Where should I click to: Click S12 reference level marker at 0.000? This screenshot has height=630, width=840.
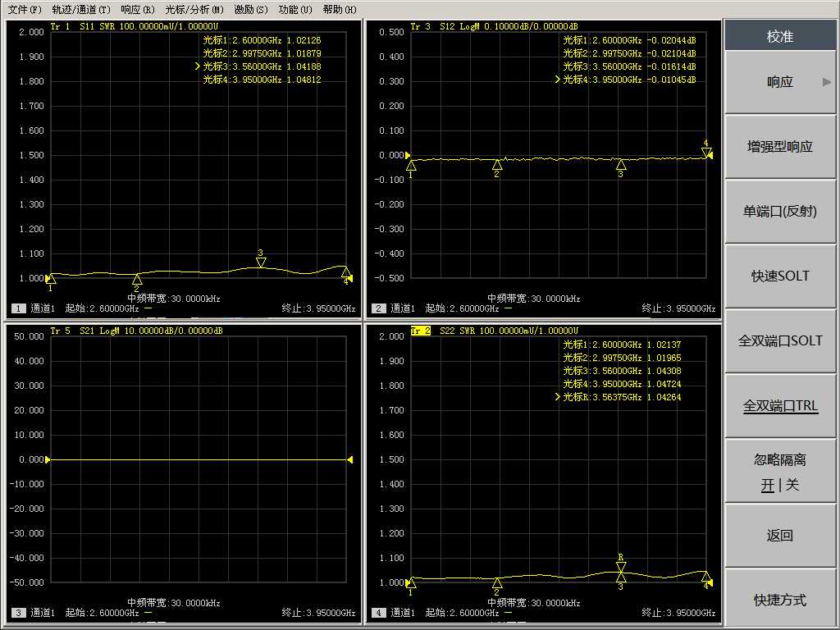(x=408, y=155)
